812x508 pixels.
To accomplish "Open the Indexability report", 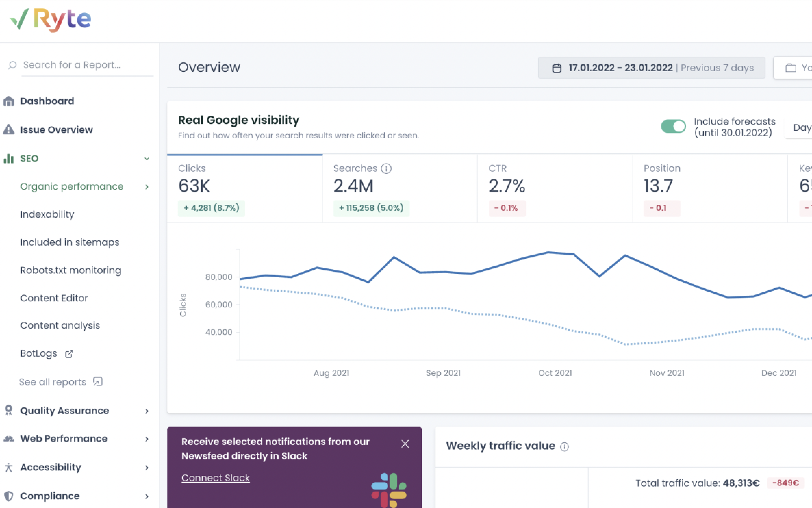I will [47, 214].
